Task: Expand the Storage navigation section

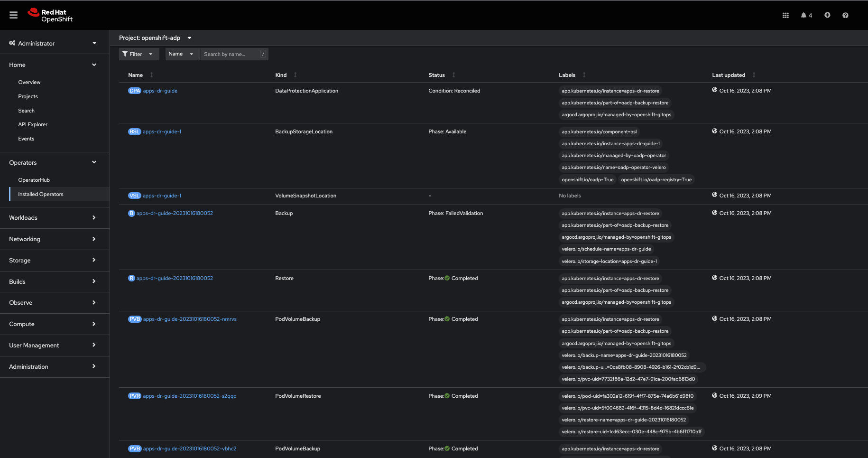Action: (53, 261)
